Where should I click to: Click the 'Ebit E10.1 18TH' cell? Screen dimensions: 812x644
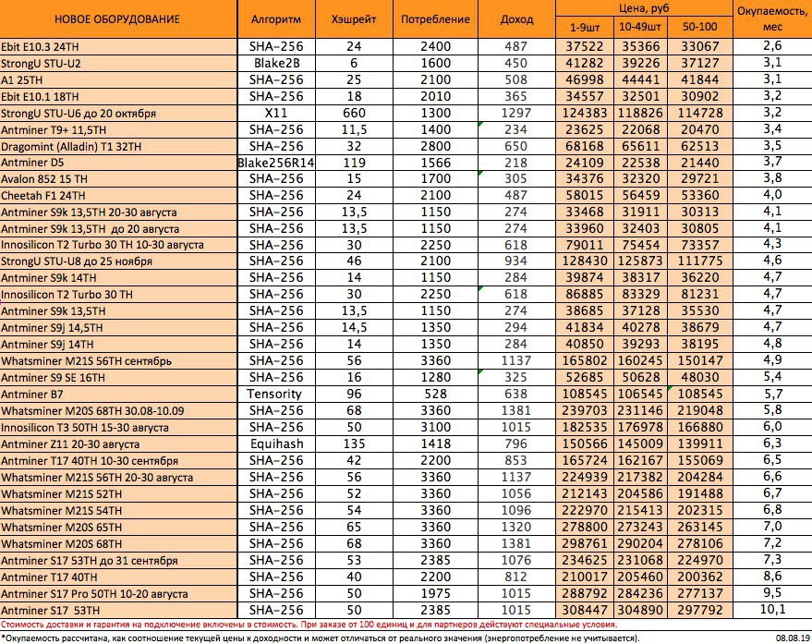pos(118,96)
